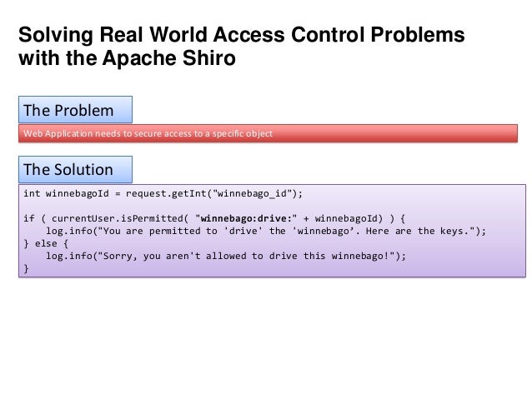Screen dimensions: 532x399
Task: Click the '} else {' code line
Action: tap(46, 243)
